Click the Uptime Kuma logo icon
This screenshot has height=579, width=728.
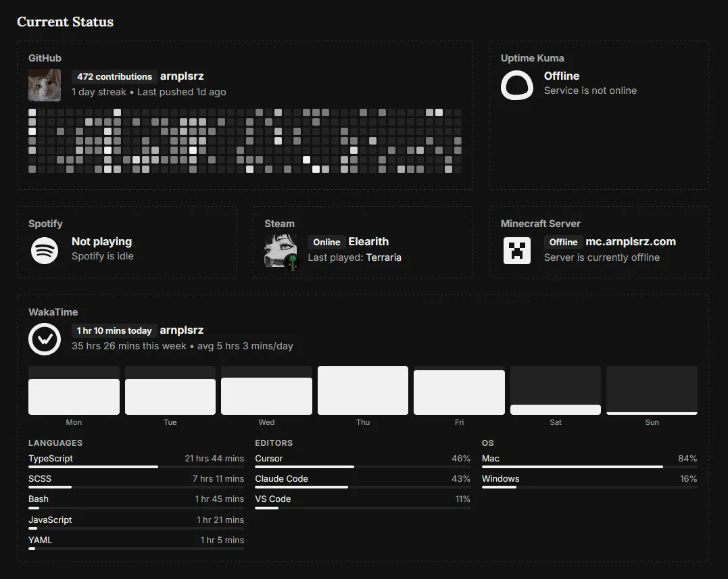tap(516, 85)
